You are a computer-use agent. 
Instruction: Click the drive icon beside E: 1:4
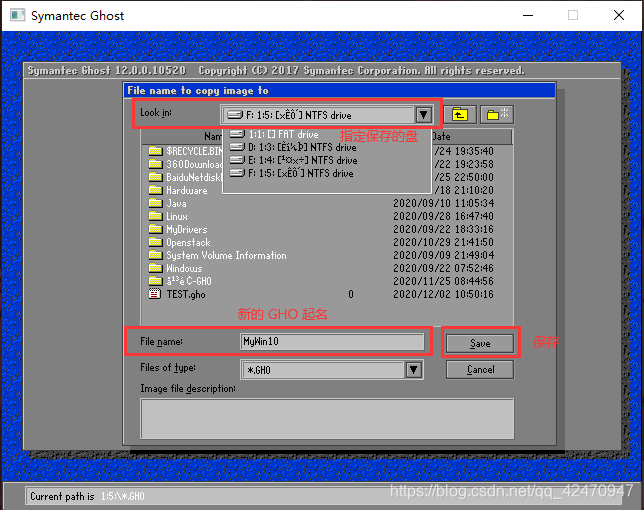coord(237,160)
